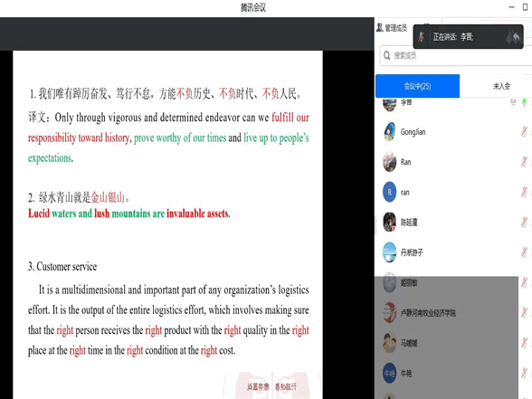This screenshot has height=399, width=532.
Task: Open the blue R avatar for ran
Action: tap(389, 192)
